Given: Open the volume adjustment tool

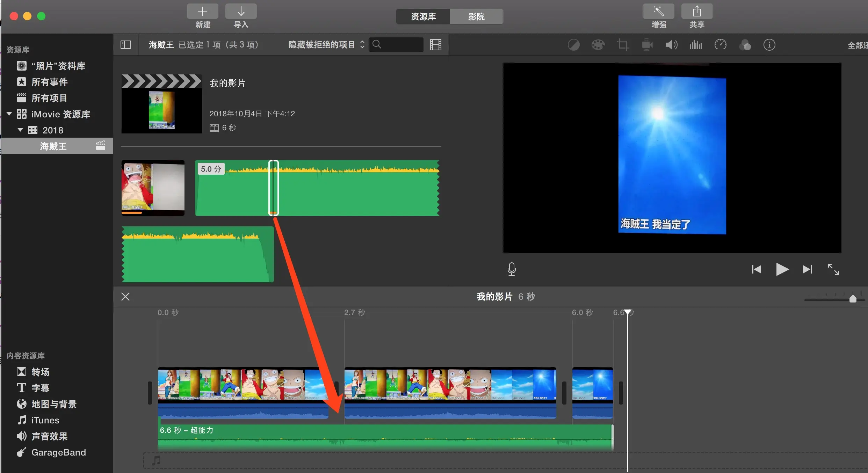Looking at the screenshot, I should (x=671, y=45).
